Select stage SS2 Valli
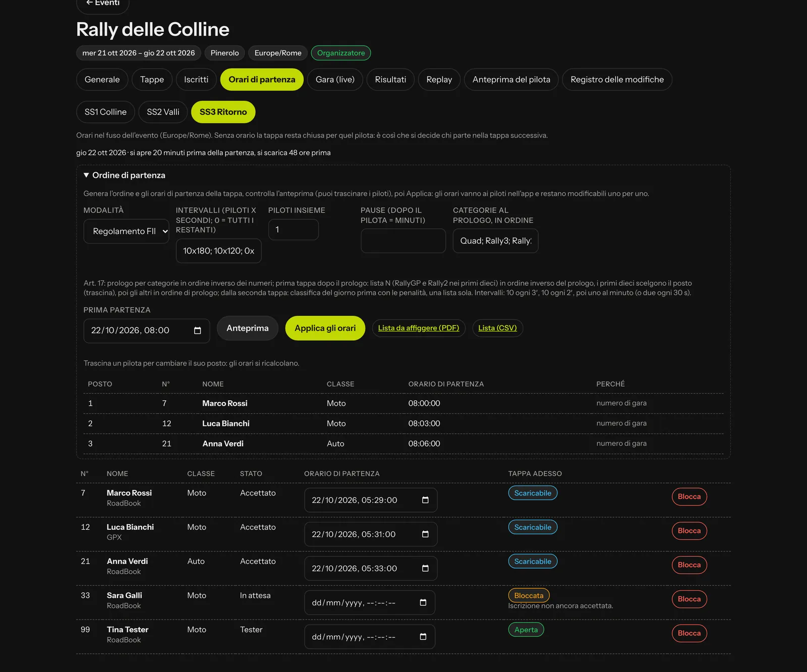Image resolution: width=807 pixels, height=672 pixels. click(x=163, y=112)
